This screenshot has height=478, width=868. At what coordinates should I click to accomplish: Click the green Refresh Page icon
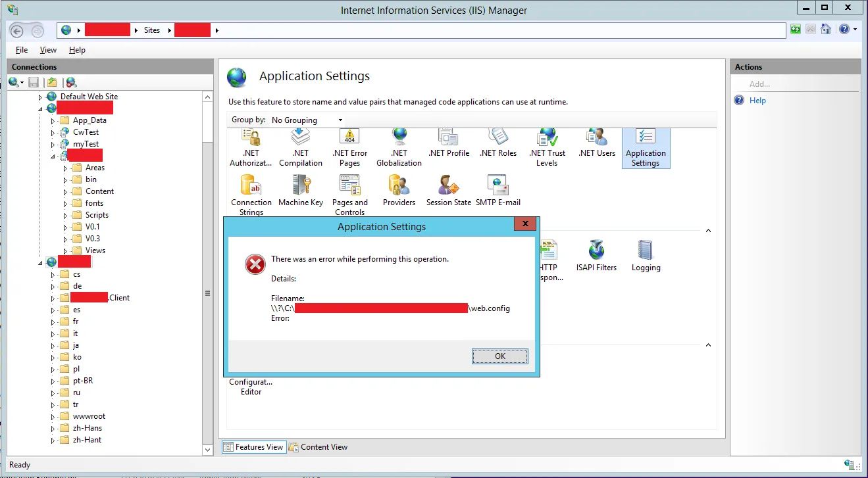[x=796, y=30]
